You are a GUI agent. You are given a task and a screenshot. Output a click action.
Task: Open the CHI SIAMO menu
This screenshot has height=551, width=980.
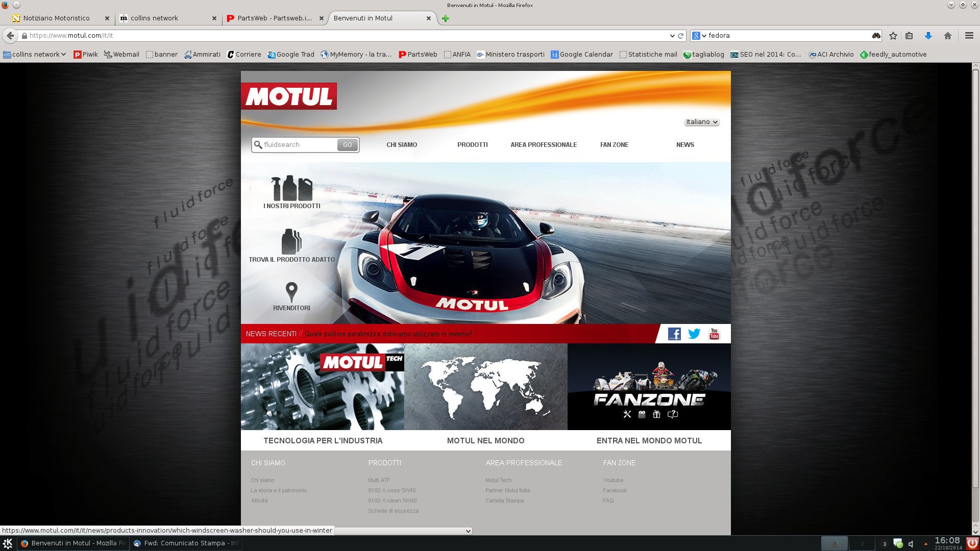[x=402, y=145]
